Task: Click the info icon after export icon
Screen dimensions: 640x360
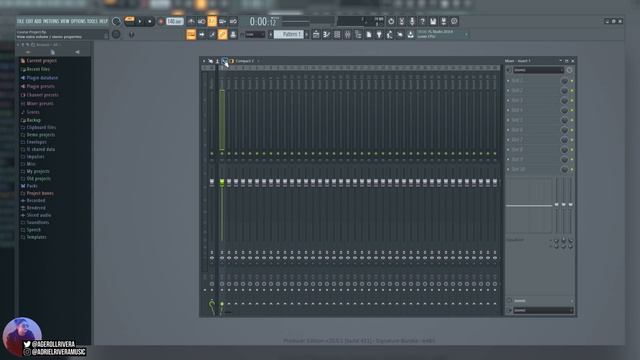Action: click(x=454, y=21)
